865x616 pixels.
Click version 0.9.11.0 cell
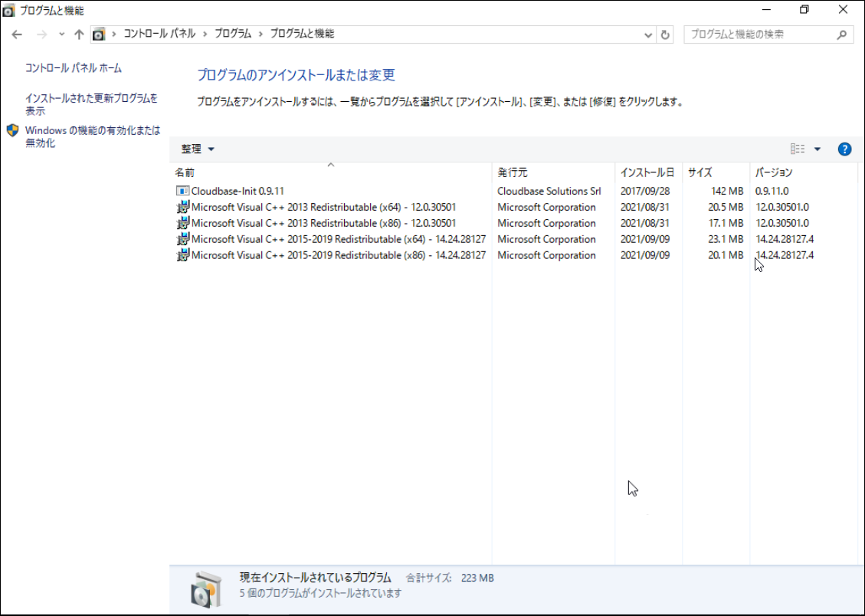click(x=772, y=192)
